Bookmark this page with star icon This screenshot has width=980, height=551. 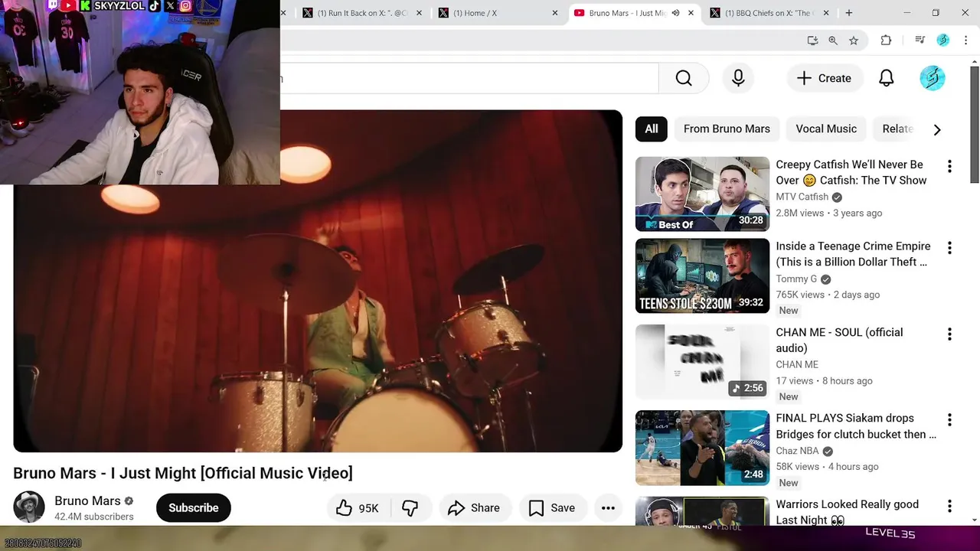tap(854, 41)
